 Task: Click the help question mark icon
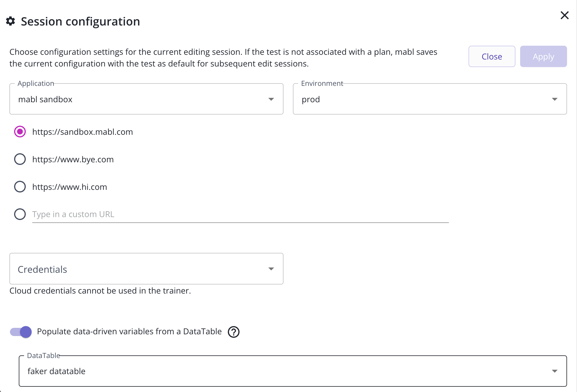point(234,332)
